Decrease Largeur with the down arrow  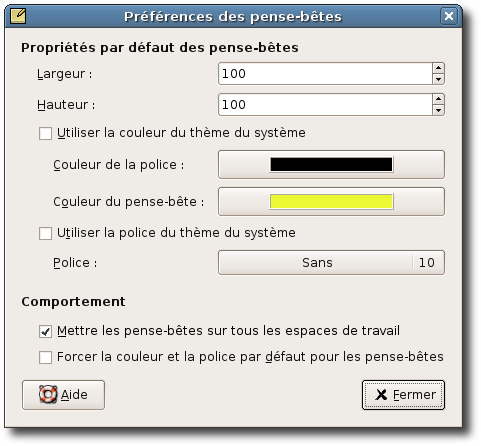(x=438, y=79)
